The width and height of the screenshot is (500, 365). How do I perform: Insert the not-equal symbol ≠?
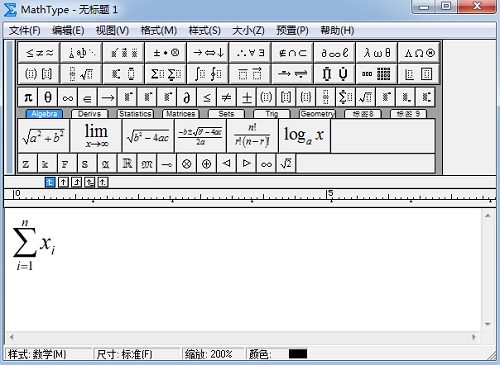coord(226,97)
